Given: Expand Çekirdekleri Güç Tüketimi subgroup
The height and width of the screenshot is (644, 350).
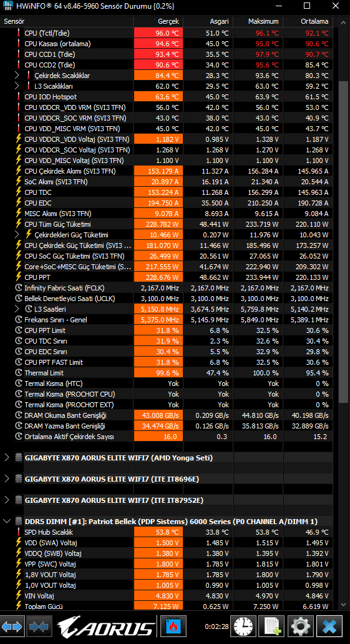Looking at the screenshot, I should (x=17, y=234).
